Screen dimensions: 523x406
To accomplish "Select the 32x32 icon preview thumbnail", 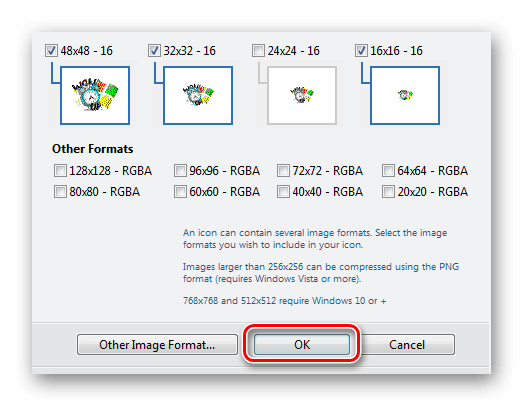I will (198, 95).
